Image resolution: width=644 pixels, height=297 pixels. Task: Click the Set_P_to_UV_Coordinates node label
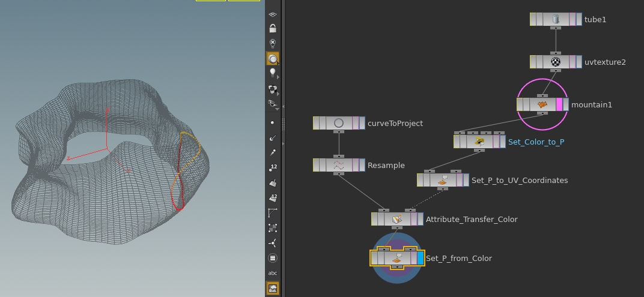tap(520, 180)
